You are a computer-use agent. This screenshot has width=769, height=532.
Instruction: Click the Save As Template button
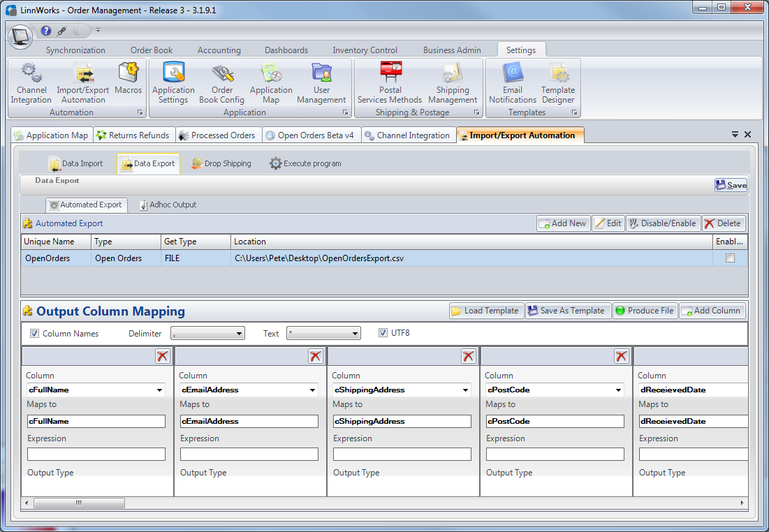point(568,311)
